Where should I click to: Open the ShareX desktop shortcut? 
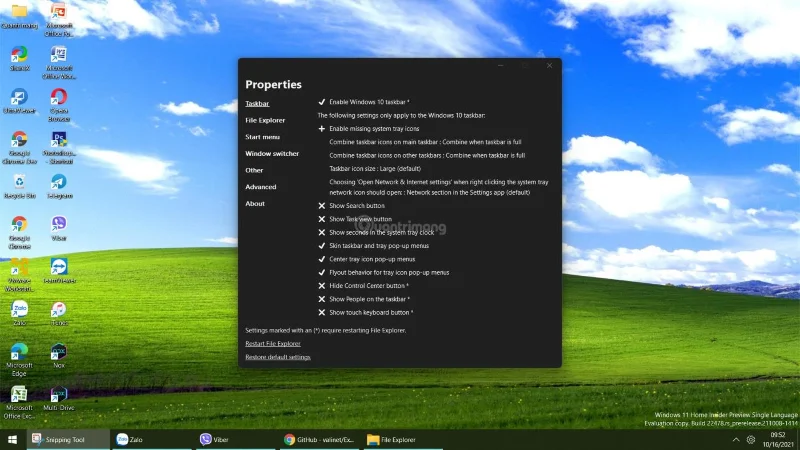(19, 58)
